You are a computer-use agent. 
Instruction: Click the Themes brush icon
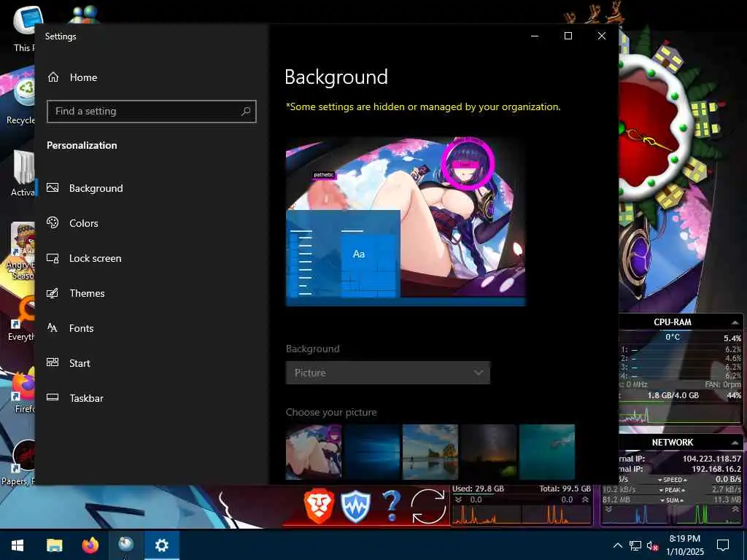[x=53, y=293]
